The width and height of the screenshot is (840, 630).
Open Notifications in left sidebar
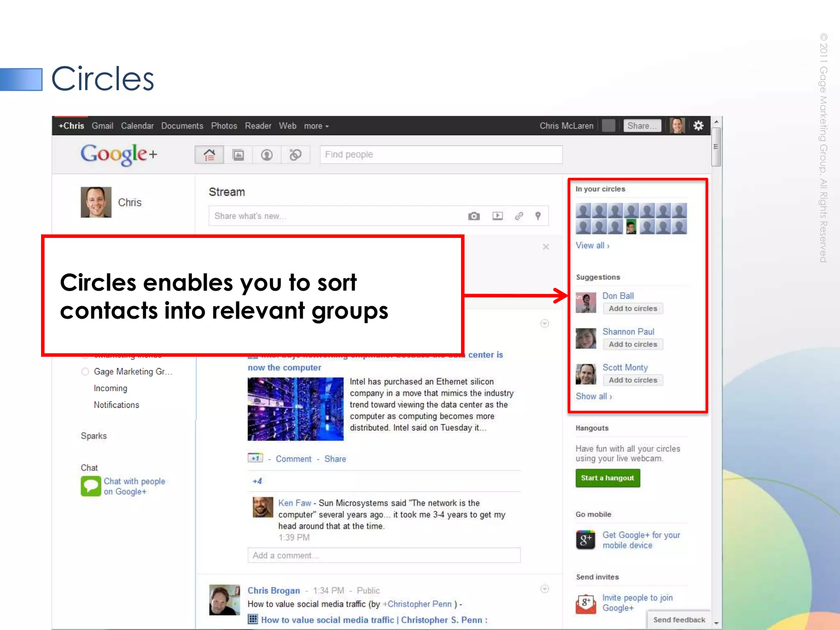tap(116, 405)
